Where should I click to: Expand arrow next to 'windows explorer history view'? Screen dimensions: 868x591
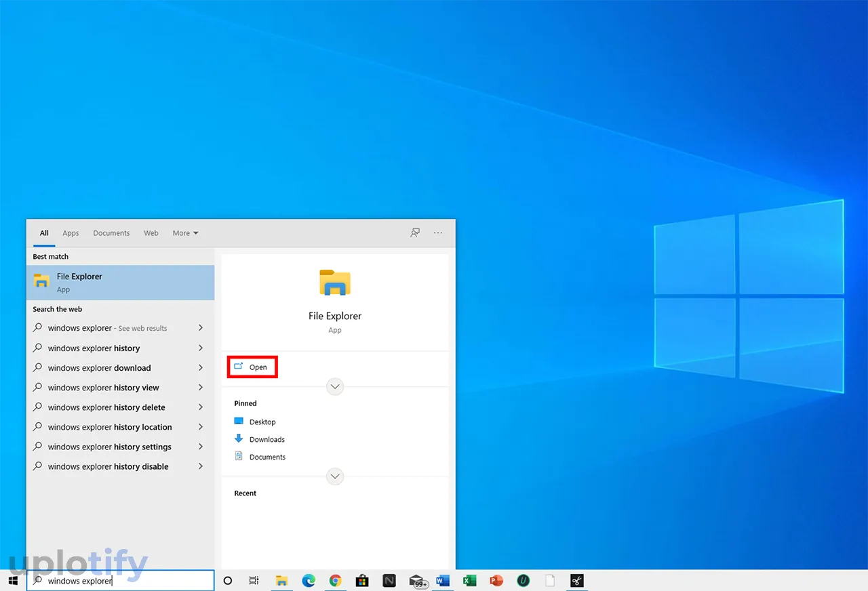click(201, 388)
